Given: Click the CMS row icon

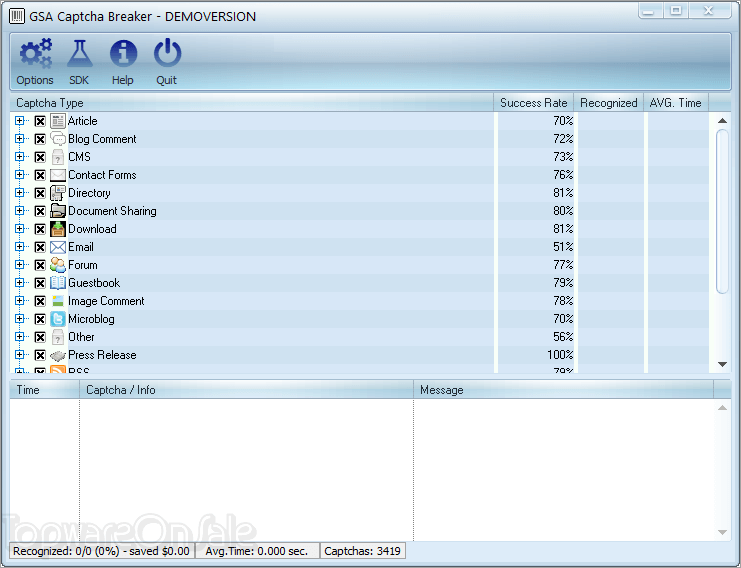Looking at the screenshot, I should tap(58, 157).
